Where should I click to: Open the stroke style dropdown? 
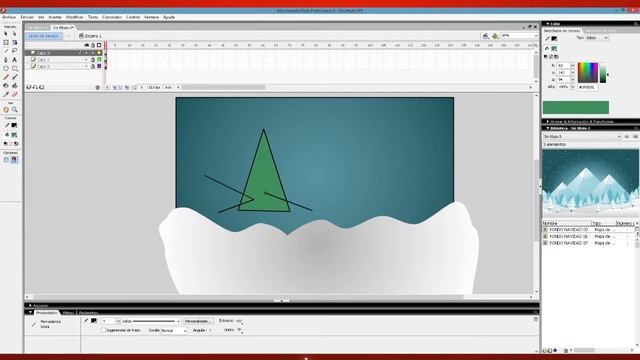151,321
